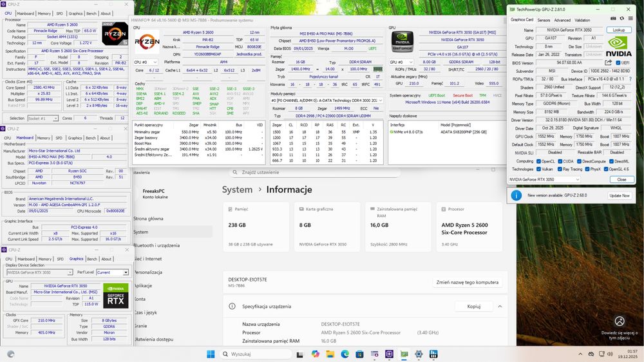
Task: Toggle Vulkan checkbox in GPU-Z
Action: pos(538,169)
